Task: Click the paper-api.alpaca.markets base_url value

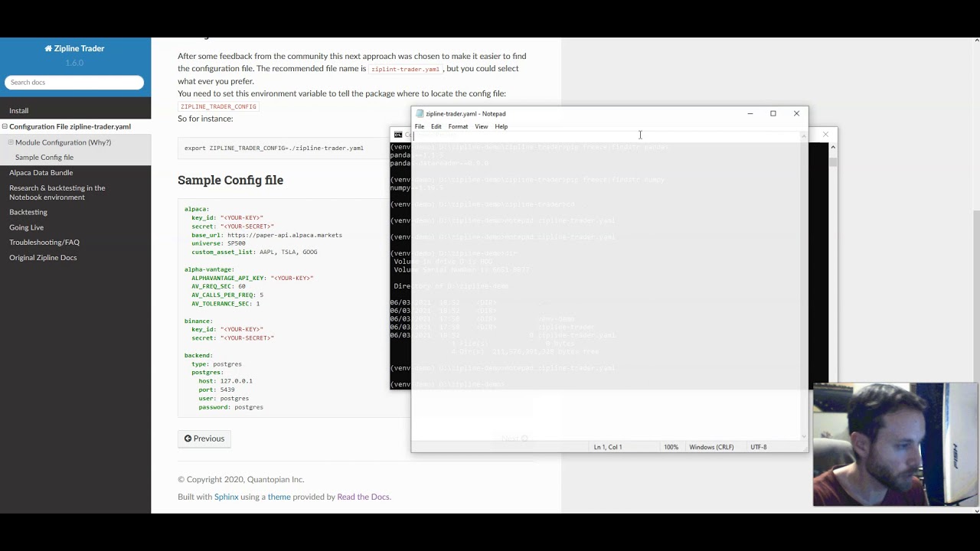Action: tap(285, 235)
